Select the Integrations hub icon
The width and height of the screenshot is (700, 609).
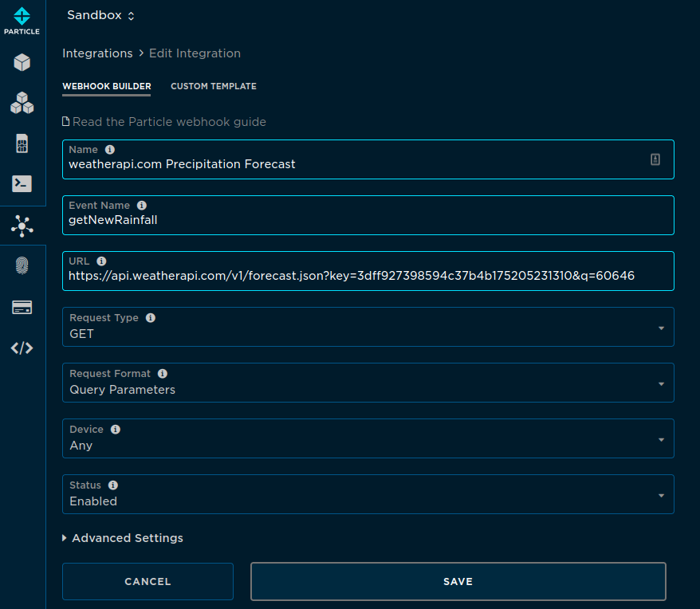(x=22, y=226)
